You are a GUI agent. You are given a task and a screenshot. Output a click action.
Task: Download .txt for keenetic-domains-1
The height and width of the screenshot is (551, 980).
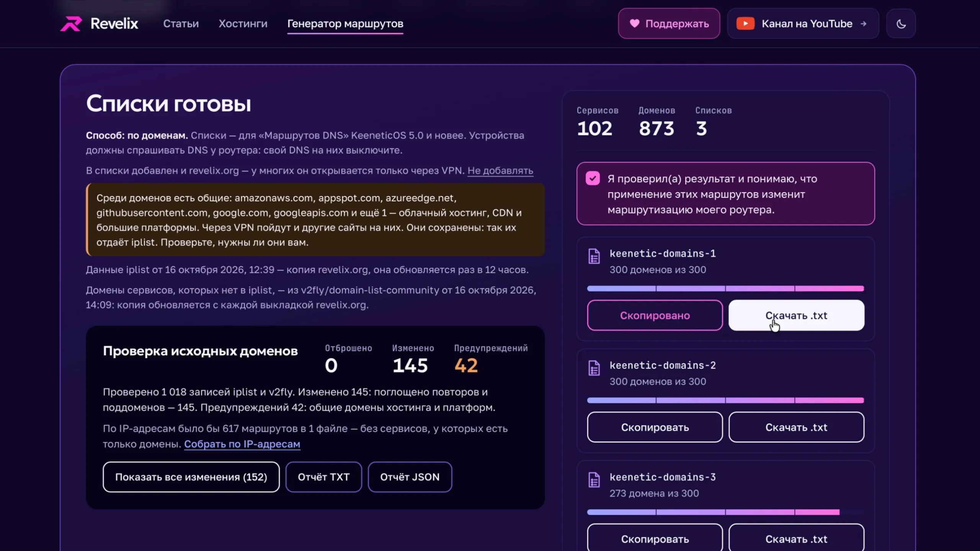pyautogui.click(x=796, y=316)
